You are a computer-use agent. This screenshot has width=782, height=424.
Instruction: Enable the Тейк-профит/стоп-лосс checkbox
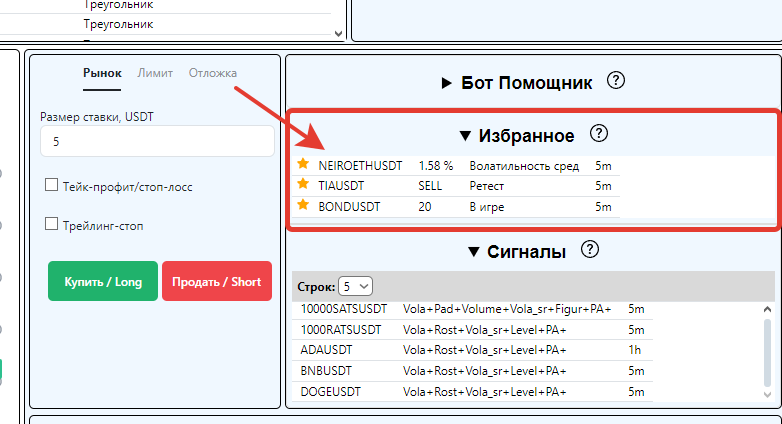(x=51, y=185)
